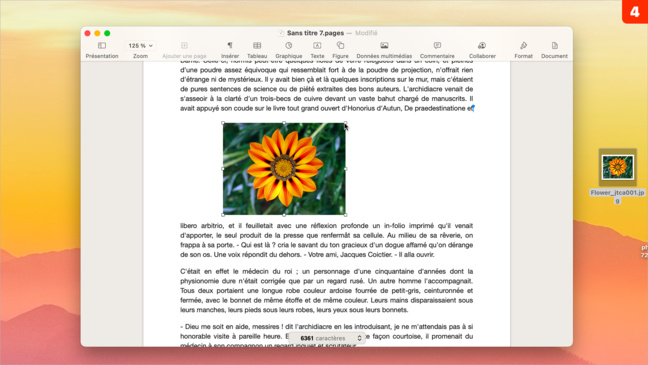
Task: Click the bottom-left image resize handle
Action: tap(223, 215)
